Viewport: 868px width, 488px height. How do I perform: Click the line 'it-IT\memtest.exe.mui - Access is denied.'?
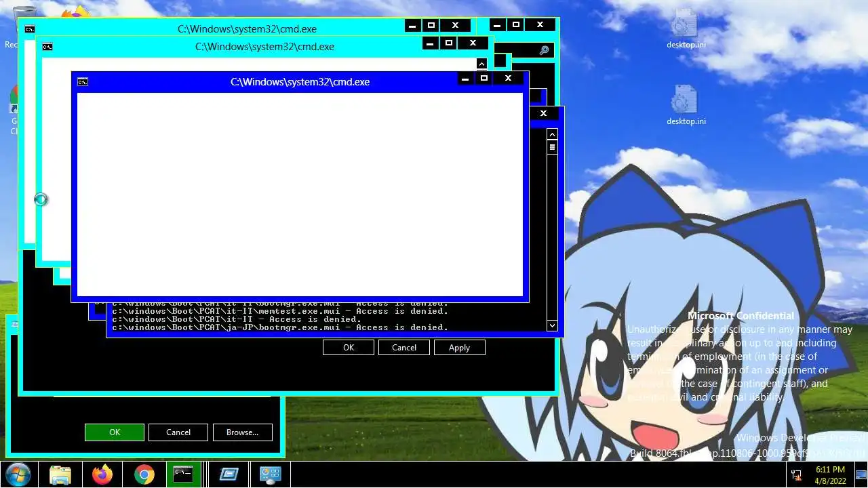(x=280, y=311)
